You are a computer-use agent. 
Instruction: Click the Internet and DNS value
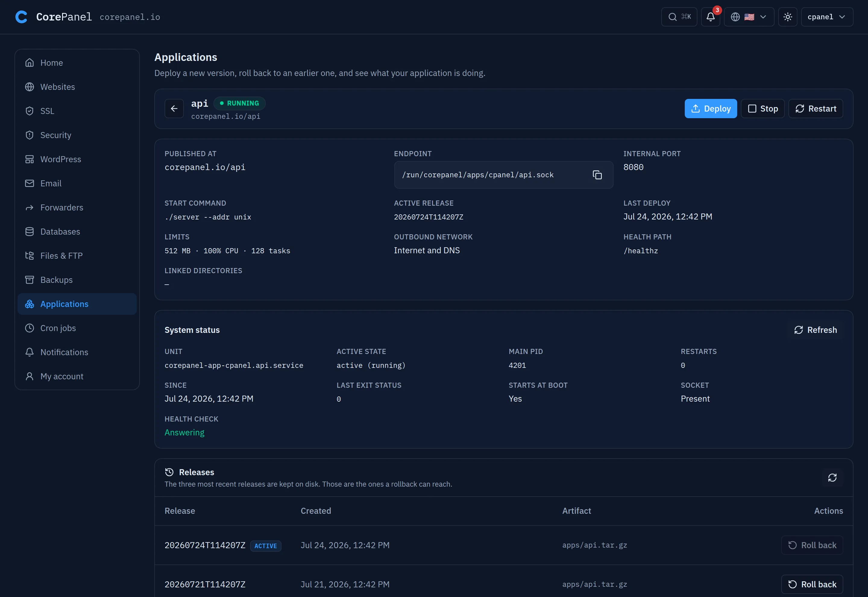pos(426,250)
